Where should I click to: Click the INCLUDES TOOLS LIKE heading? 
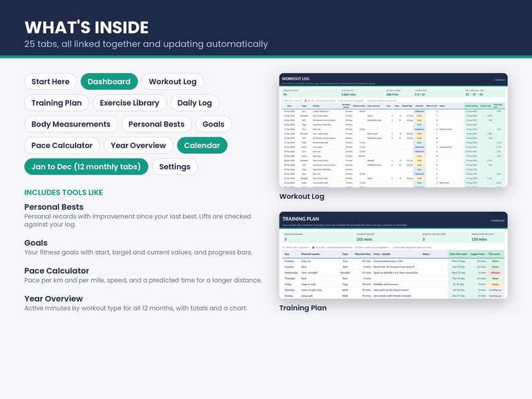point(64,193)
